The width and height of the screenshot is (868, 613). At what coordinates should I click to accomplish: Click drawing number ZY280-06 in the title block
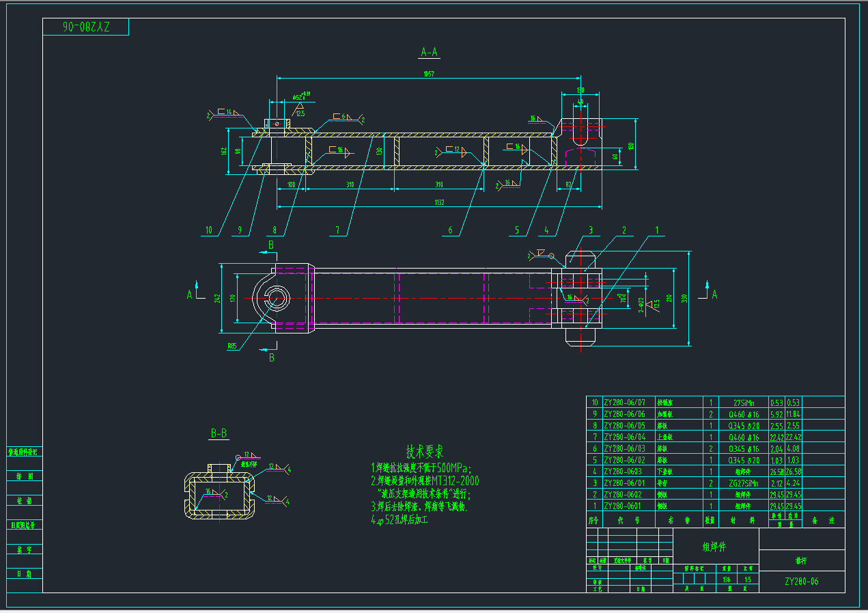pos(802,581)
